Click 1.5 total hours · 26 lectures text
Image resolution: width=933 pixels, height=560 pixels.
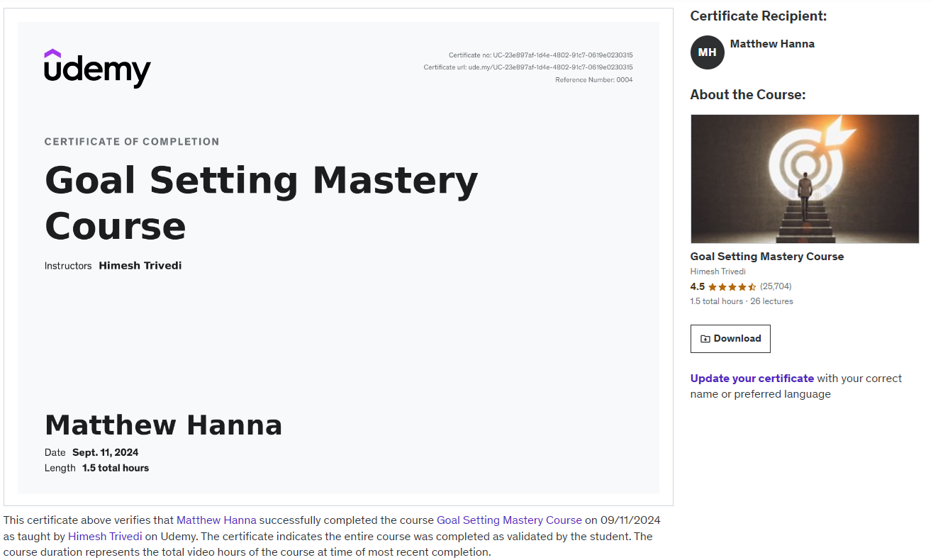742,301
